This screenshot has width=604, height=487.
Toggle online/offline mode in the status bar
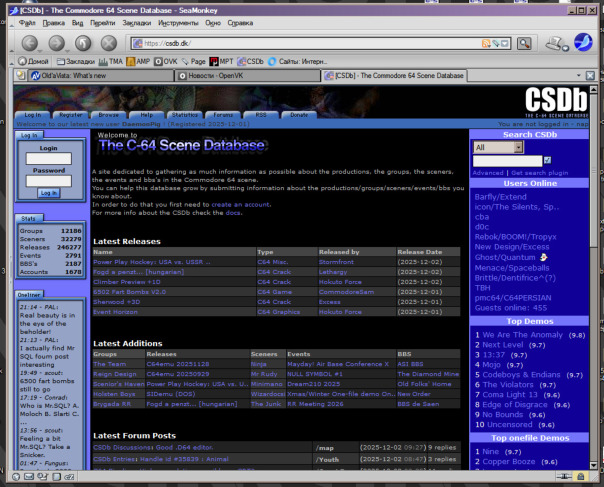click(564, 477)
